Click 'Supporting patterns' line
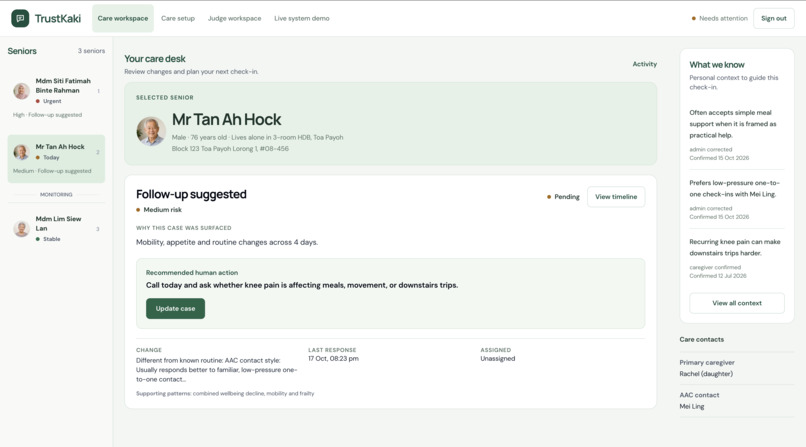Viewport: 806px width, 447px height. point(225,394)
